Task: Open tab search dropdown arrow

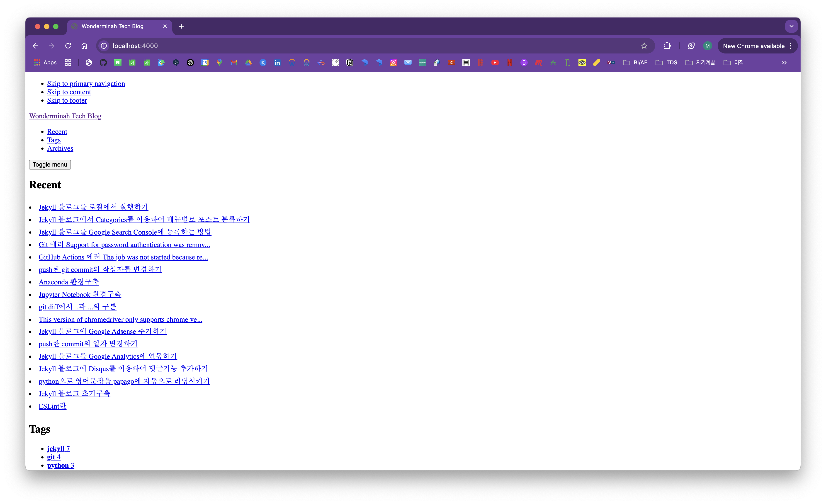Action: (792, 26)
